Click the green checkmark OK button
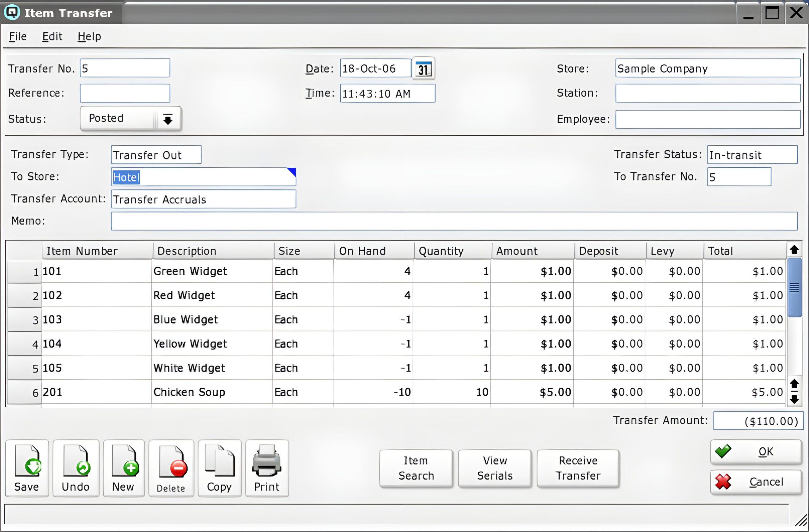The image size is (809, 532). point(756,451)
